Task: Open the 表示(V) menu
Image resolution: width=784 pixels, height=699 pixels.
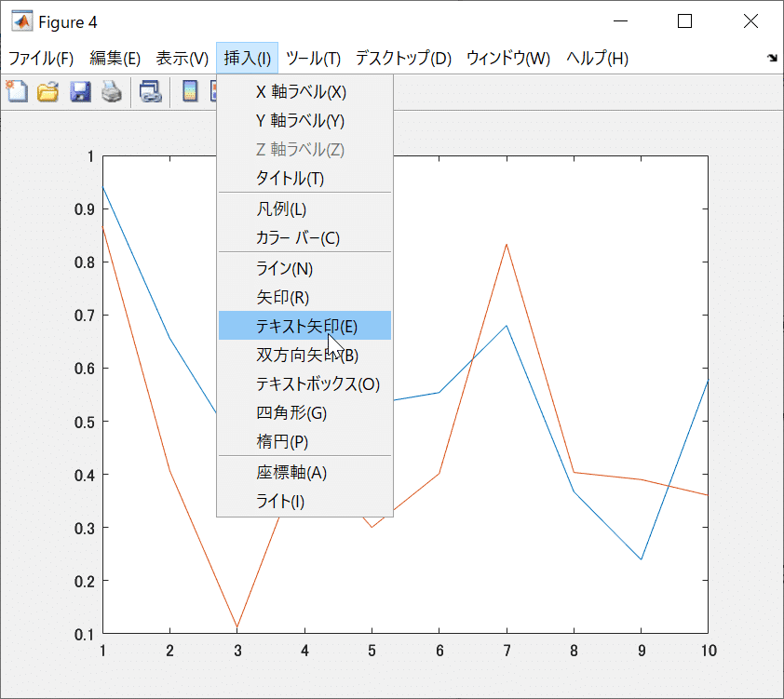Action: (179, 57)
